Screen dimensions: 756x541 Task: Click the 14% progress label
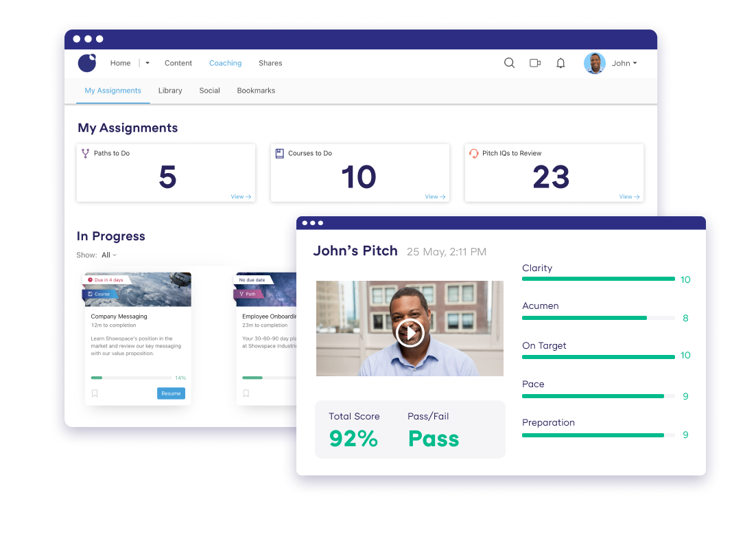(x=180, y=378)
